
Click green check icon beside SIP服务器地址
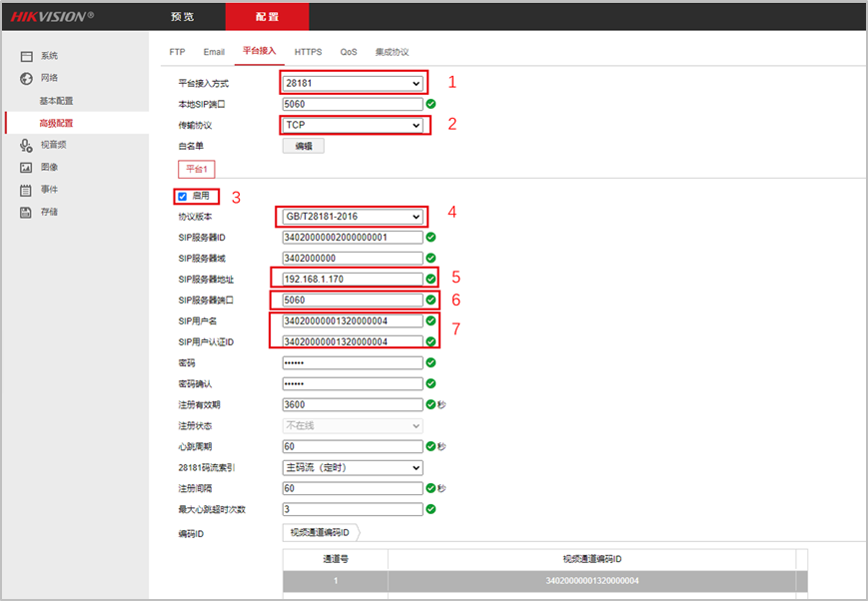coord(431,279)
